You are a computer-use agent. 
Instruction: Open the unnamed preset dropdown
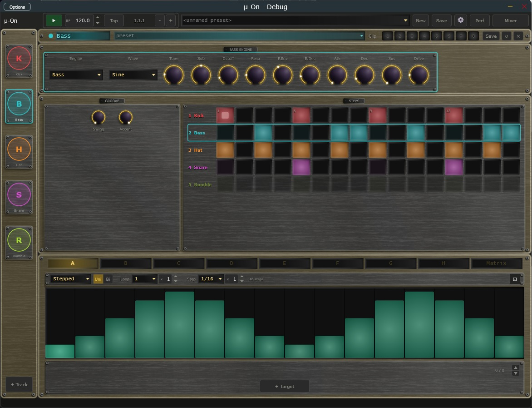[x=295, y=20]
